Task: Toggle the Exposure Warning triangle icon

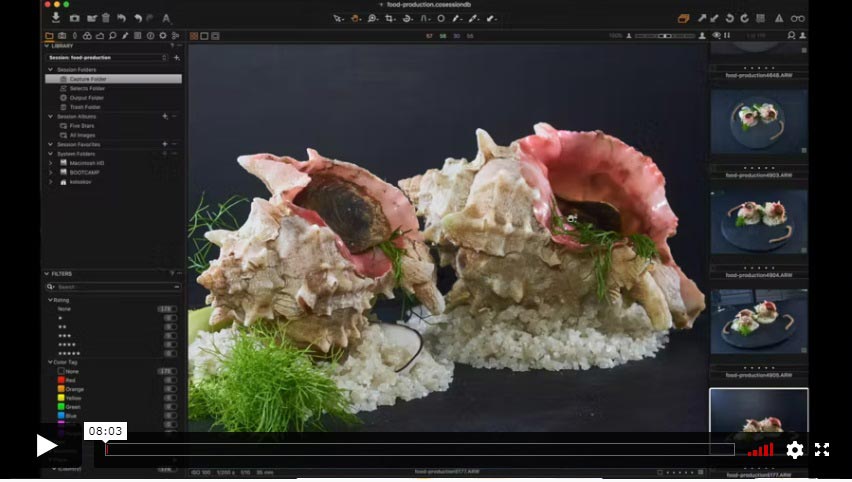Action: point(779,18)
